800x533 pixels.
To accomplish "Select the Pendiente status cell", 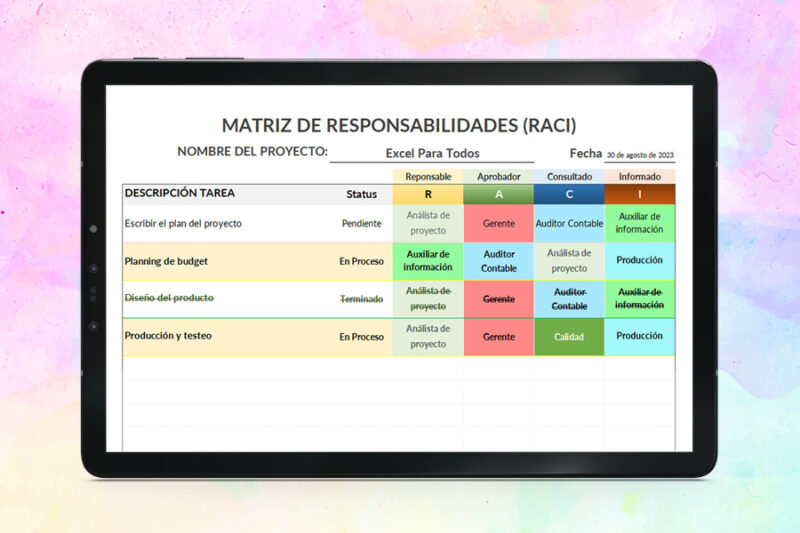I will point(361,223).
